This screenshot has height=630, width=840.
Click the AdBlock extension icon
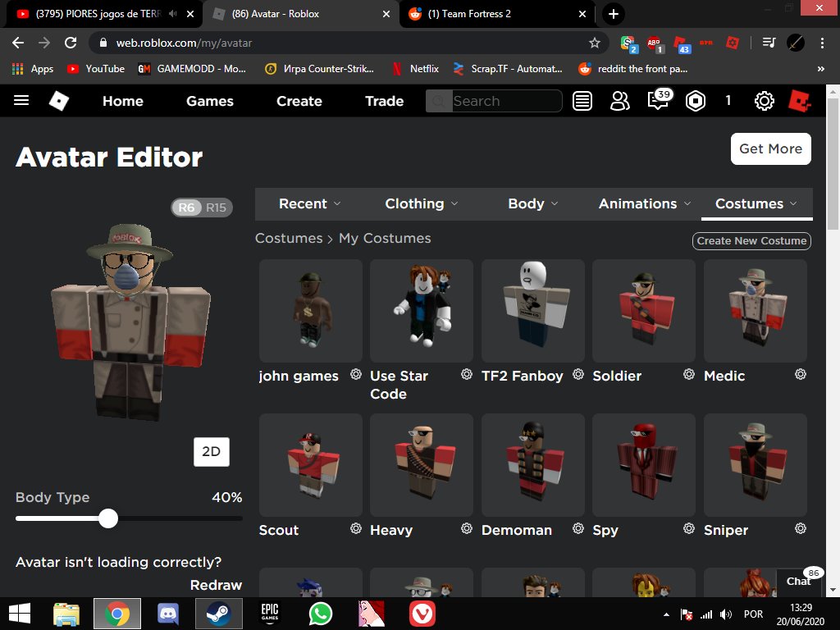(655, 43)
